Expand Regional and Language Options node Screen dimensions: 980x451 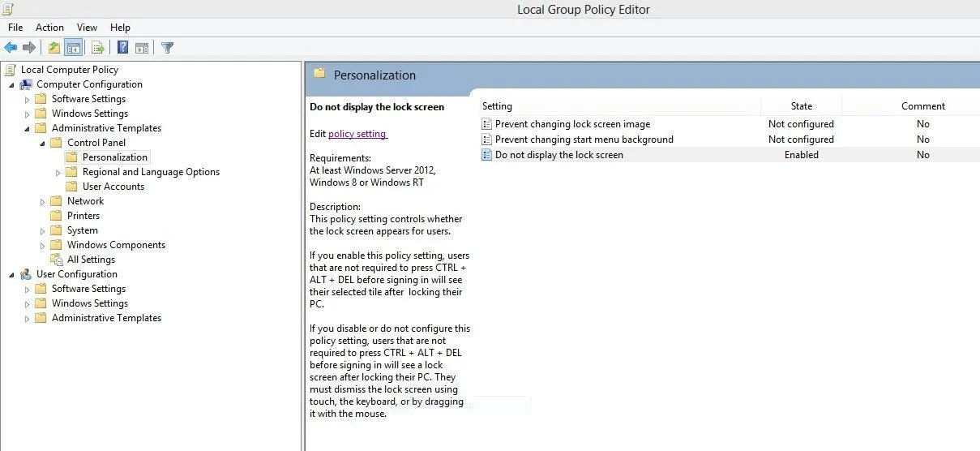58,172
